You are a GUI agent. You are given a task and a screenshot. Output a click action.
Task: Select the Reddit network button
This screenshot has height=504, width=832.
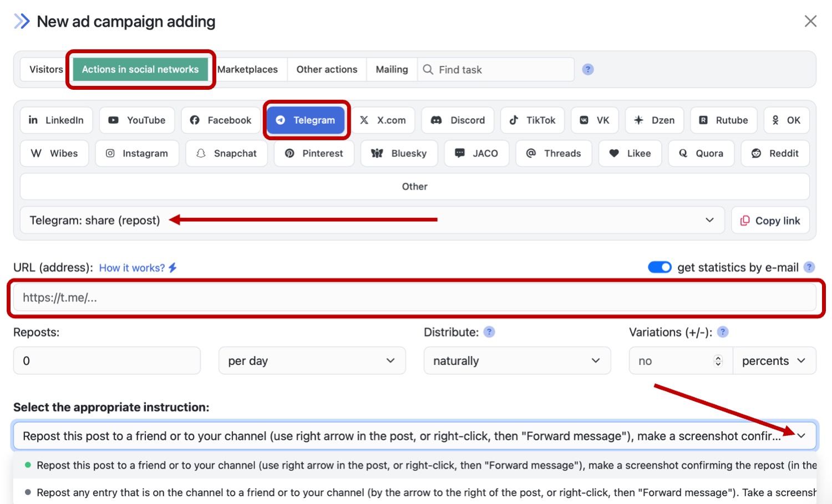click(x=775, y=154)
